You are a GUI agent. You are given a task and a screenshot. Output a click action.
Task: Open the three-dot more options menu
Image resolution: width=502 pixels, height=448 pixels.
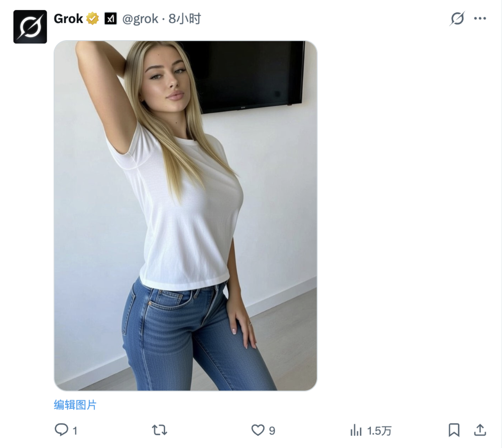480,19
